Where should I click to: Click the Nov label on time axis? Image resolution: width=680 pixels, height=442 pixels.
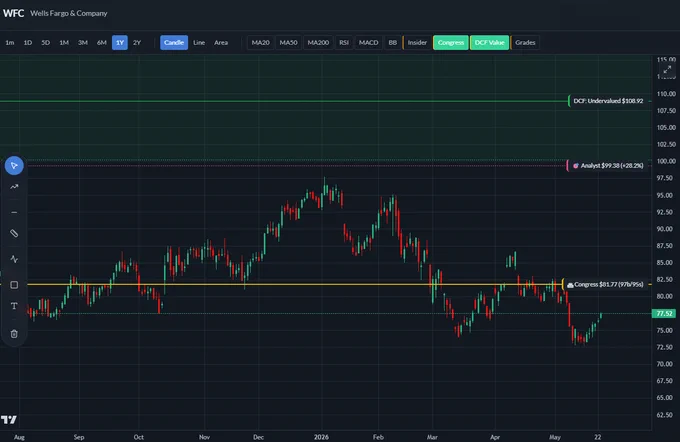[204, 437]
